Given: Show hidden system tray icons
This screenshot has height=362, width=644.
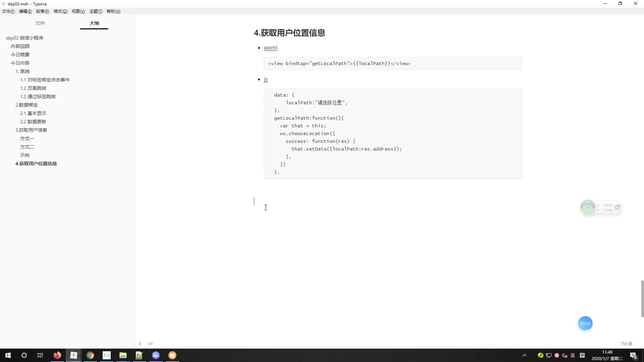Looking at the screenshot, I should tap(525, 355).
